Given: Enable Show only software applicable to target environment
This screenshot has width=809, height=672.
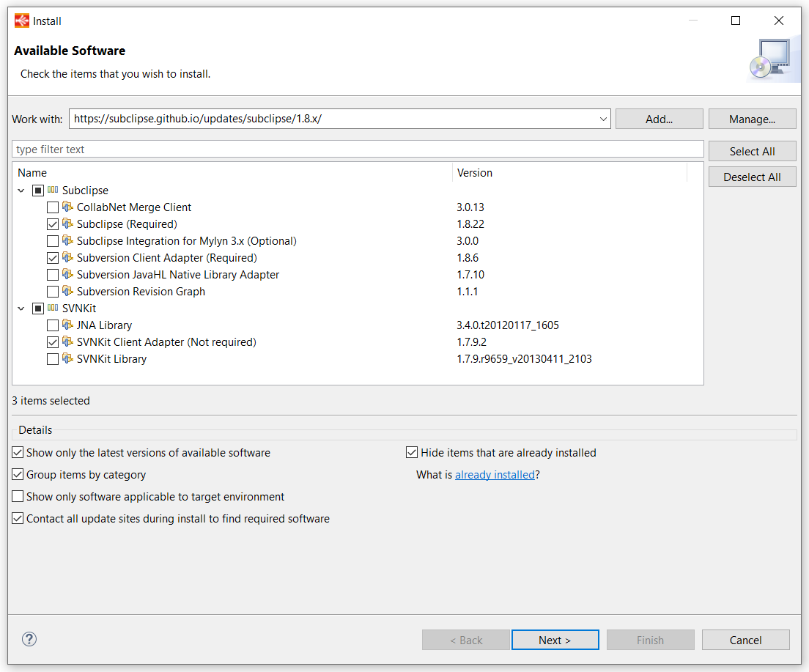Looking at the screenshot, I should [x=18, y=497].
